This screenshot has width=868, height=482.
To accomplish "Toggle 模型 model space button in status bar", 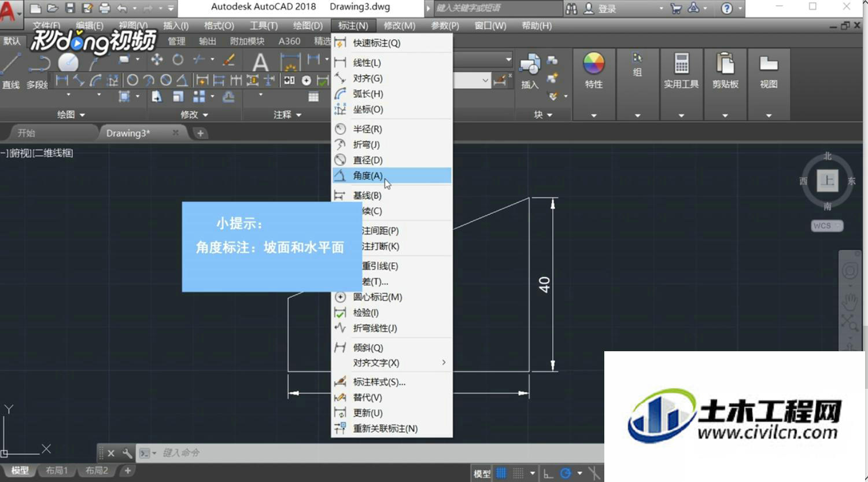I will pyautogui.click(x=482, y=474).
